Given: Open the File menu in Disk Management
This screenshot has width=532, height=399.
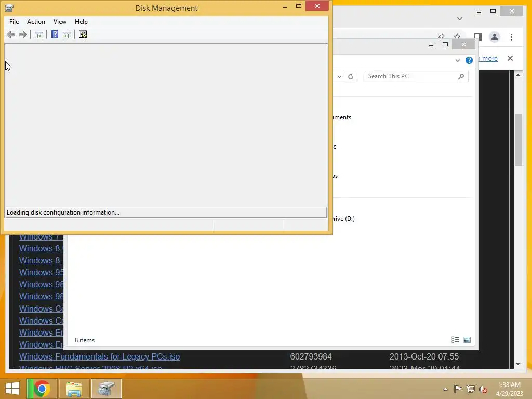Looking at the screenshot, I should tap(14, 22).
